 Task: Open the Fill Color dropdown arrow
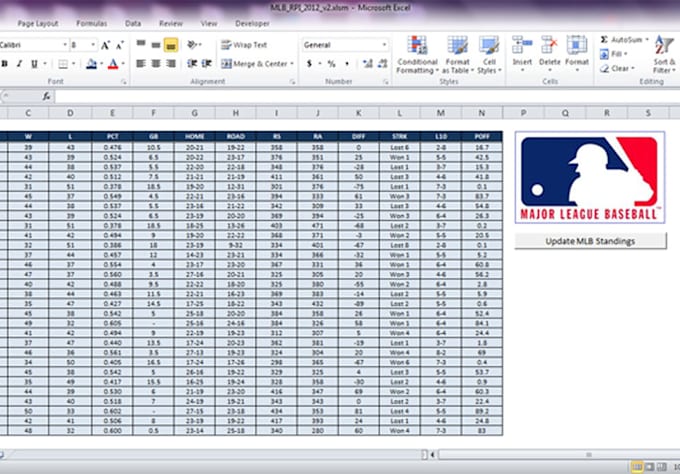pos(101,64)
